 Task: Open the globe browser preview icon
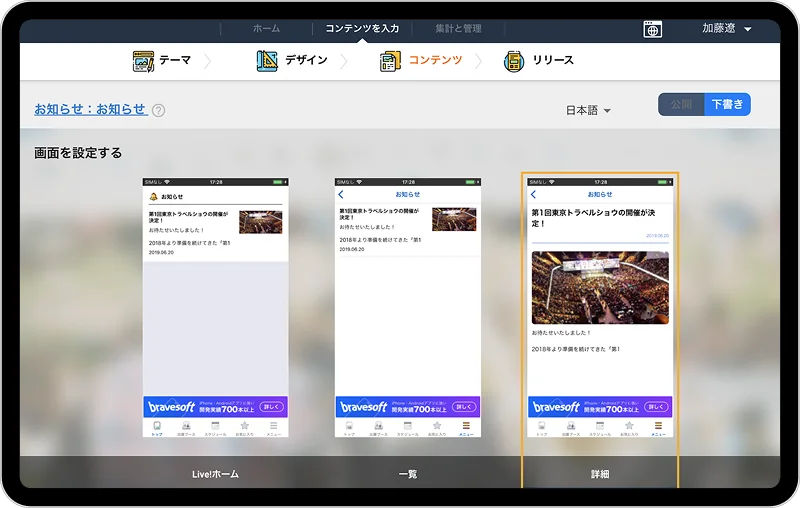pos(652,29)
